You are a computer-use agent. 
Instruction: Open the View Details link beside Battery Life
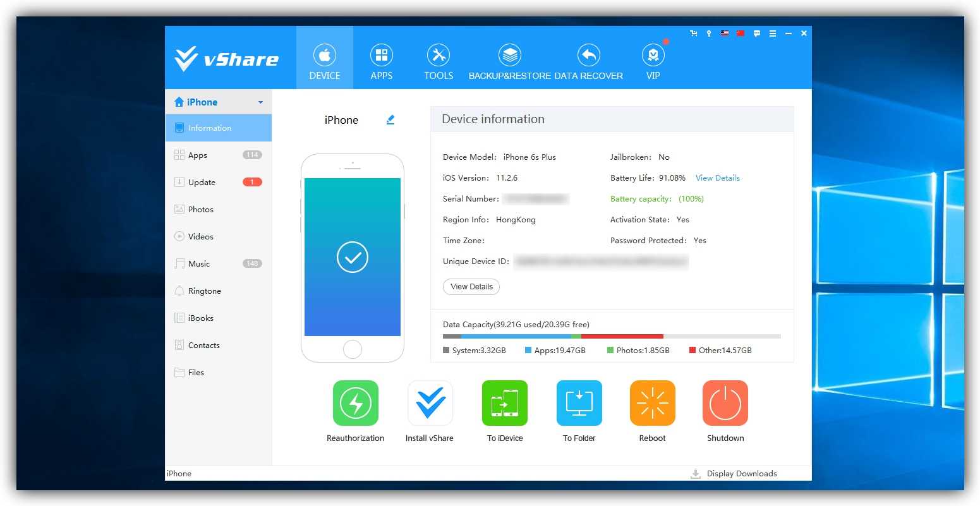[x=717, y=178]
